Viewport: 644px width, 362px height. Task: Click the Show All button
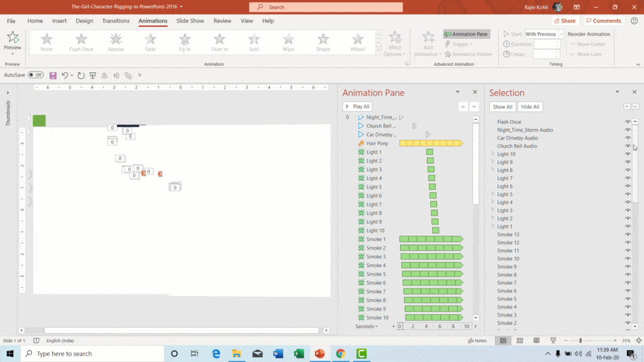point(502,106)
